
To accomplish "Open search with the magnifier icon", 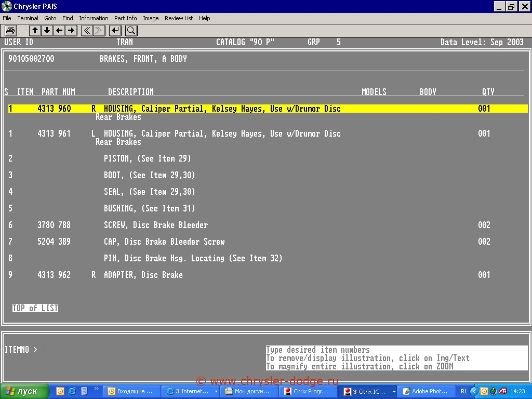I will click(131, 31).
